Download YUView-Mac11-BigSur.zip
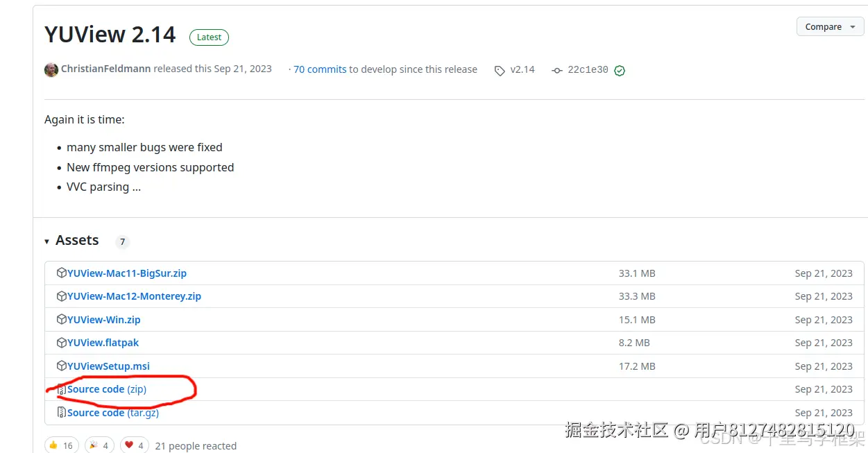This screenshot has width=868, height=453. [127, 273]
